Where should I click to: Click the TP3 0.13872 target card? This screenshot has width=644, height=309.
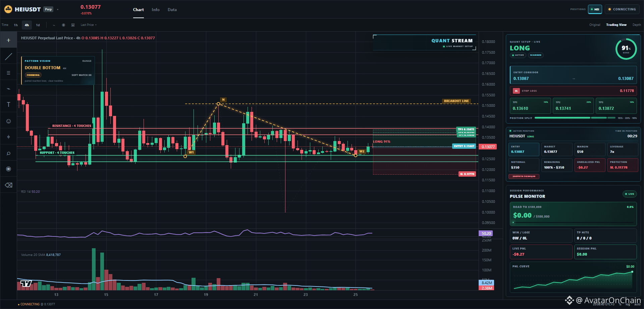(x=616, y=106)
